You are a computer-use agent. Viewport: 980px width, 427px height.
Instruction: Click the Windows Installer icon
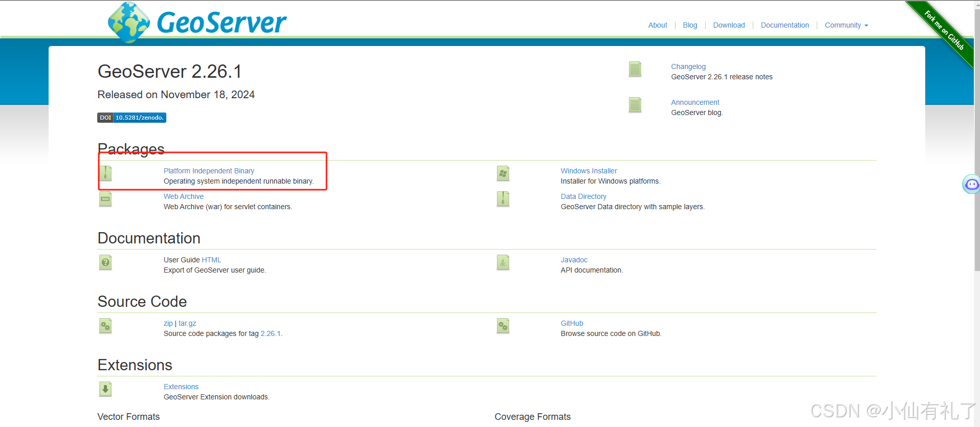coord(503,173)
